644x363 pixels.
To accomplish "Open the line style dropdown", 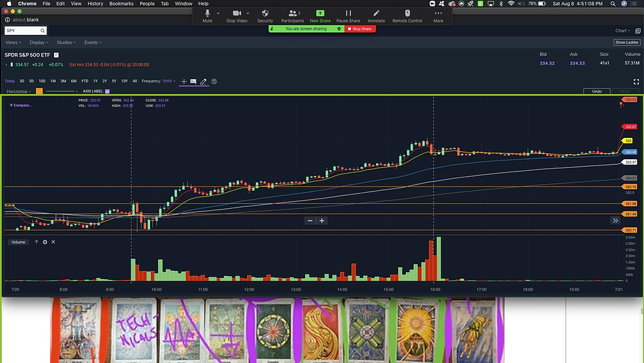I will [62, 92].
